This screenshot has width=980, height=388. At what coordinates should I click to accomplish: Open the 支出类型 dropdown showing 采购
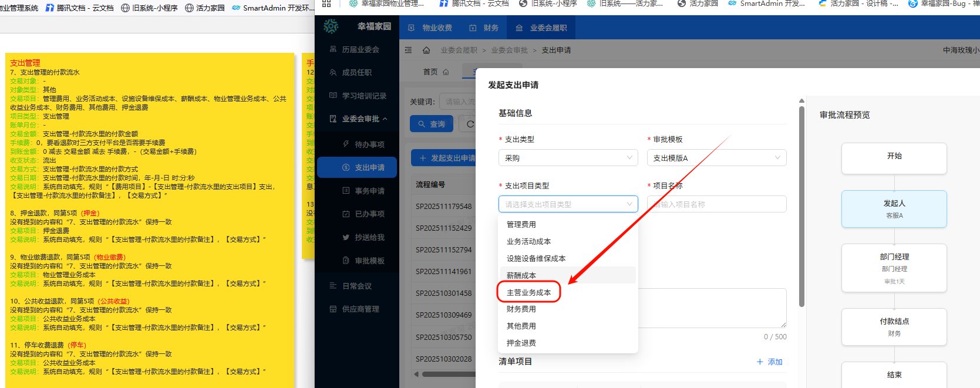tap(568, 158)
